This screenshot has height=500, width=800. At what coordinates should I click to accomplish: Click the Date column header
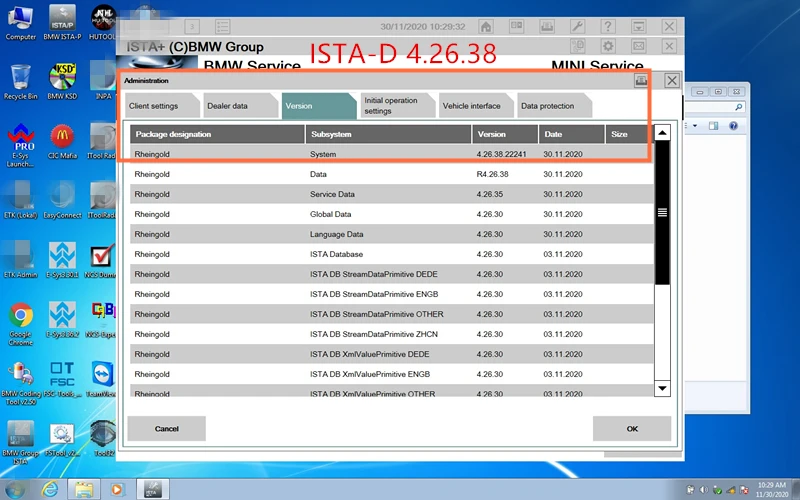[571, 134]
